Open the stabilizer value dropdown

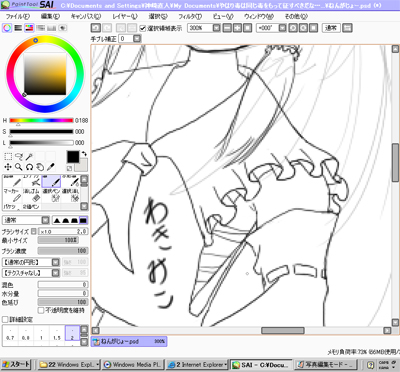(137, 39)
